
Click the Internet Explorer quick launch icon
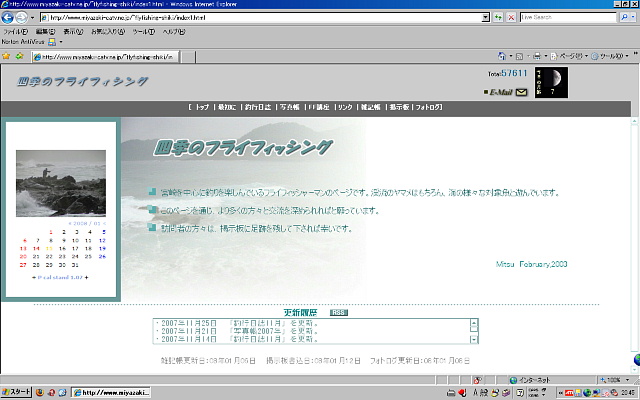click(x=62, y=393)
